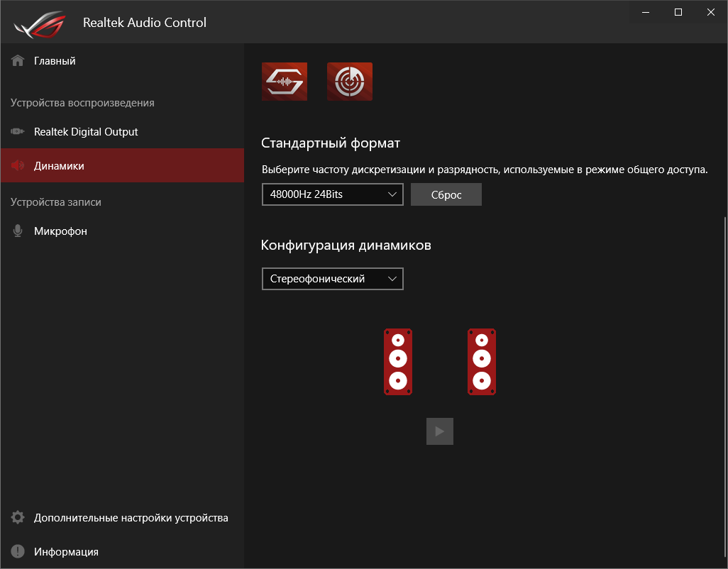Expand the Стереофонический configuration dropdown
Image resolution: width=728 pixels, height=569 pixels.
[x=332, y=279]
